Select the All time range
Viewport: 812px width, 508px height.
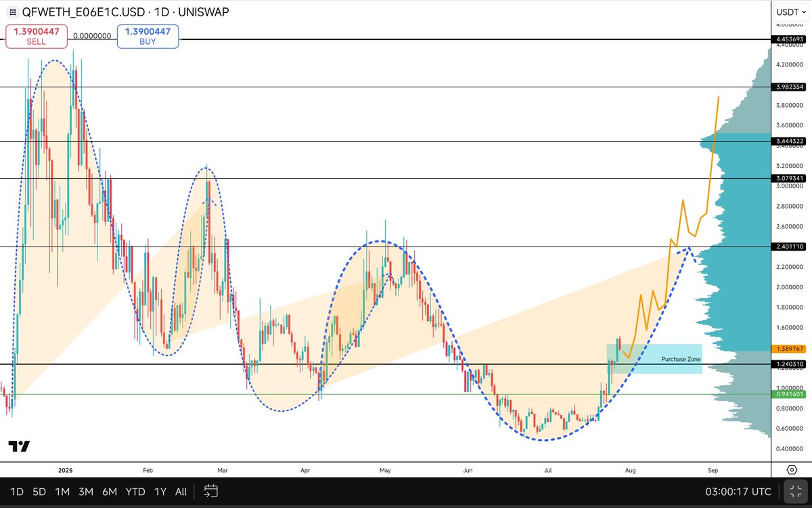click(x=181, y=492)
